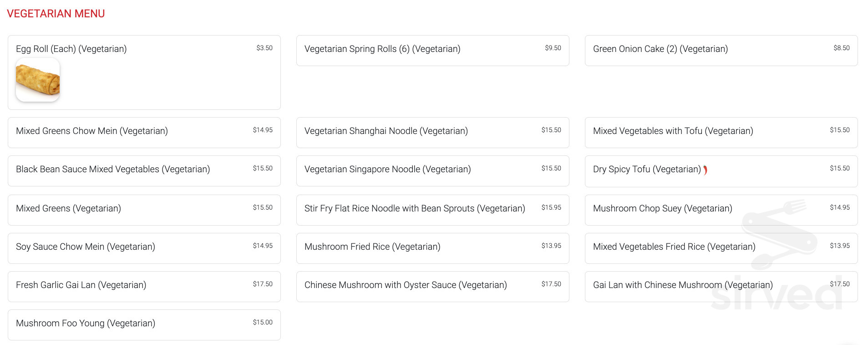Click Stir Fry Flat Rice Noodle item

coord(415,209)
